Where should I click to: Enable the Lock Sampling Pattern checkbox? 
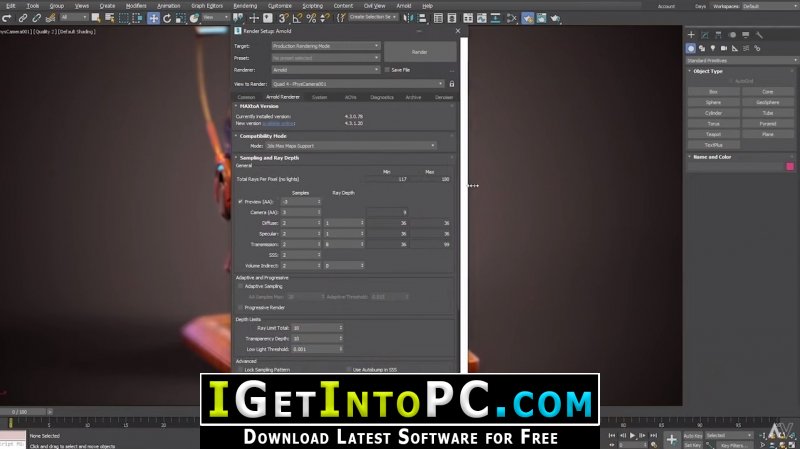point(240,369)
